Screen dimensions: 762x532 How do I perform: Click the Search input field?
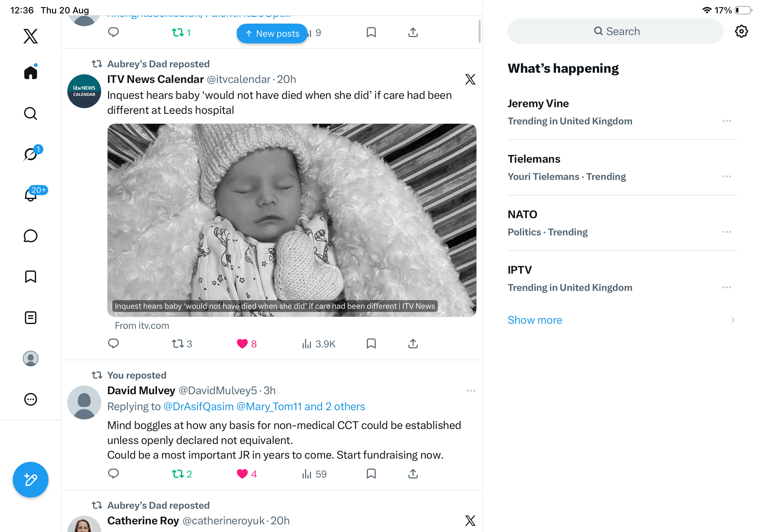pyautogui.click(x=615, y=31)
